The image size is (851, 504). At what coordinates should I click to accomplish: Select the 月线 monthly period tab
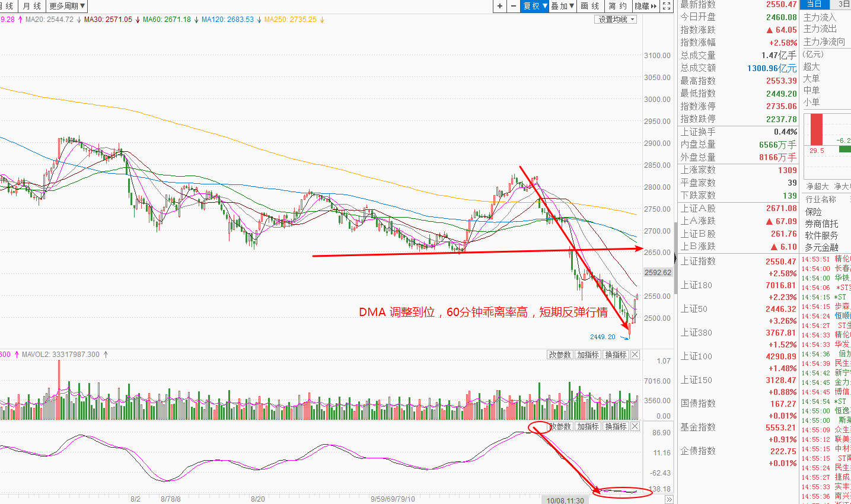tap(32, 6)
